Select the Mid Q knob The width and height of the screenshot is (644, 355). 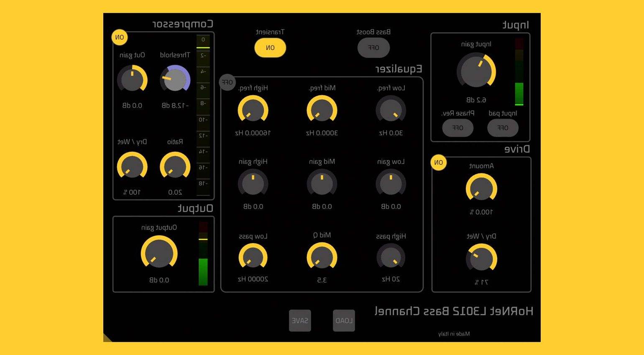pos(322,256)
